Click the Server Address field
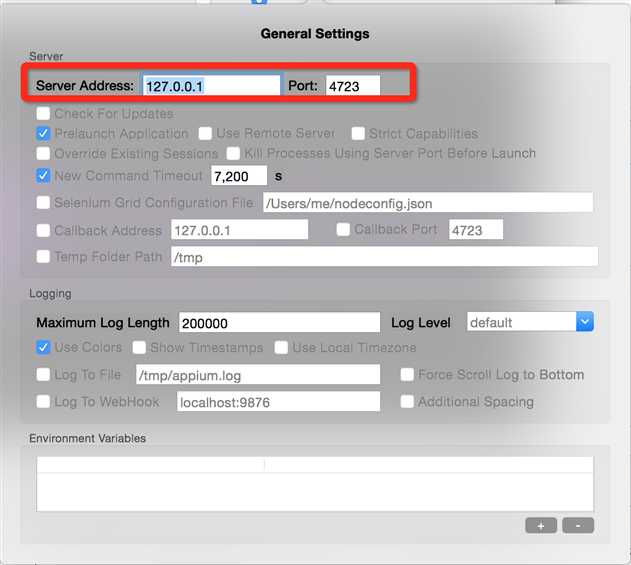The height and width of the screenshot is (565, 631). point(211,86)
